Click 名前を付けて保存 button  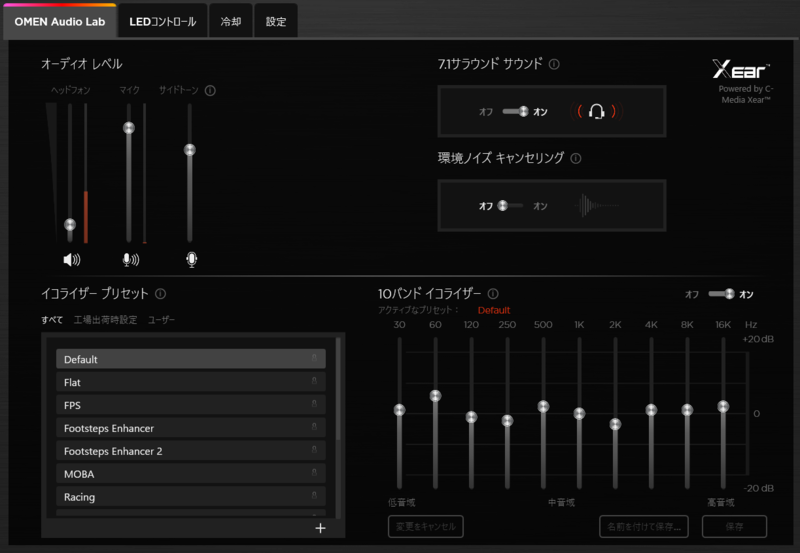click(x=644, y=526)
